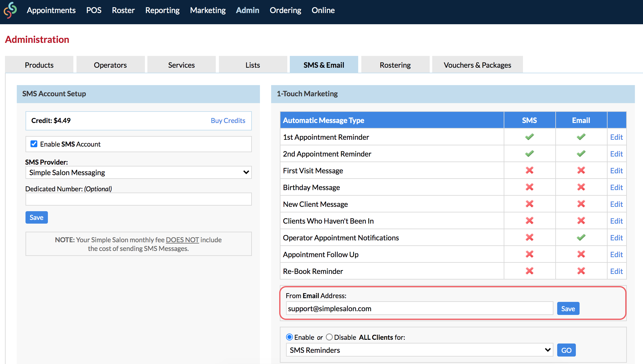
Task: Select the SMS & Email tab
Action: point(324,65)
